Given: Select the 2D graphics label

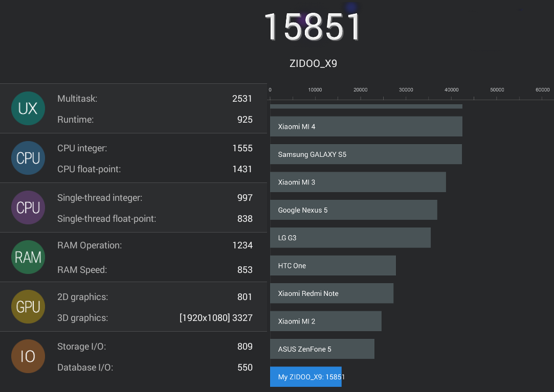Looking at the screenshot, I should click(83, 297).
